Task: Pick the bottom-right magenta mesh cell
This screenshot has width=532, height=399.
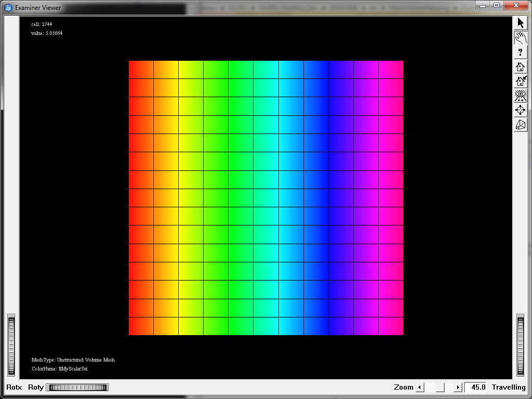Action: [391, 326]
